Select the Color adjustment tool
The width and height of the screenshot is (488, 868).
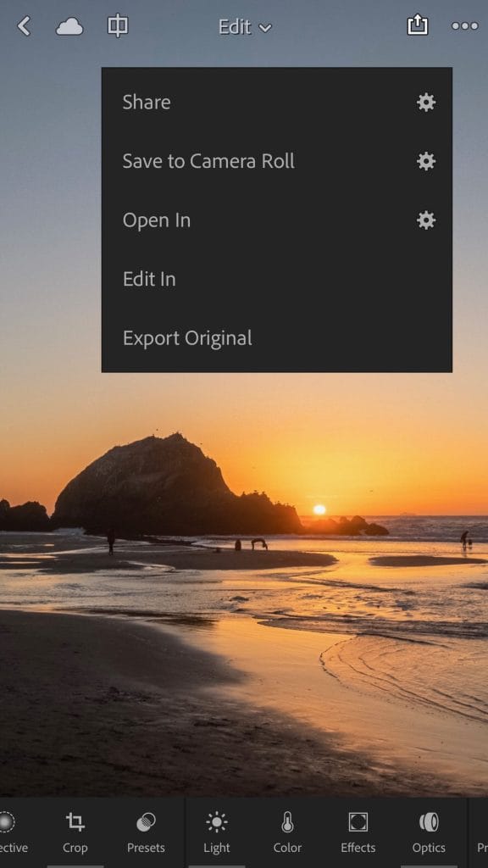(287, 832)
